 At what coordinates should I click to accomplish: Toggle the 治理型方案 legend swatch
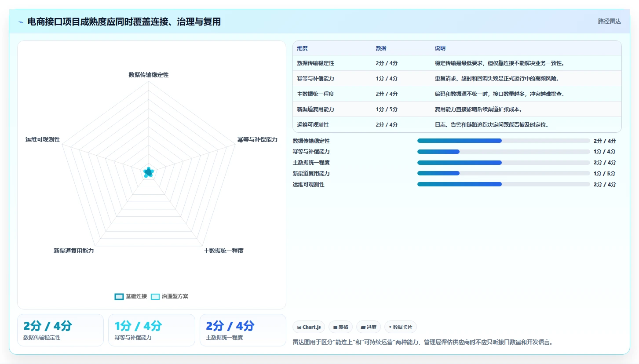click(155, 296)
